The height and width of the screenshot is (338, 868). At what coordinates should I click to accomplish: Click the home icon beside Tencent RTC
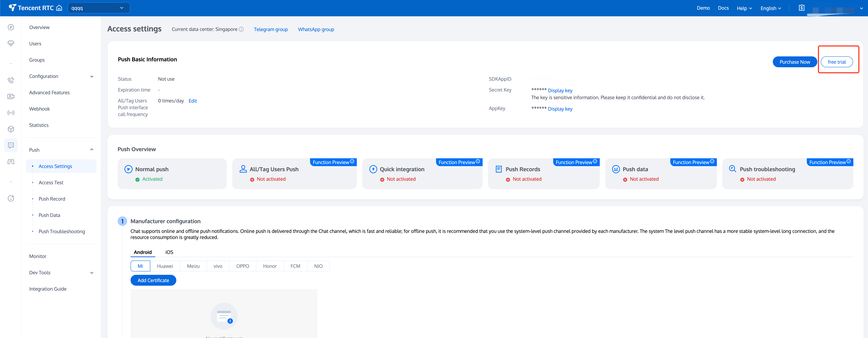(x=59, y=8)
